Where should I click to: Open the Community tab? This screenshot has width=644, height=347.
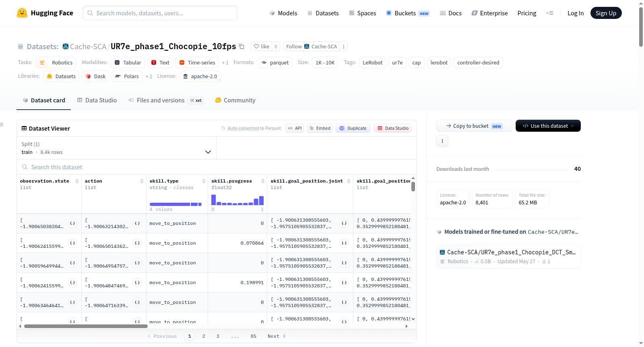click(x=235, y=100)
